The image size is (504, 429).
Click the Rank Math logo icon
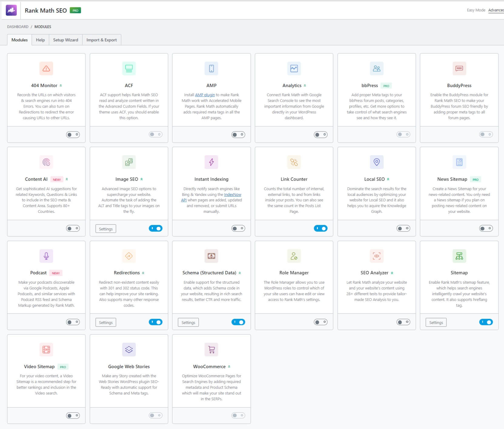pyautogui.click(x=11, y=10)
